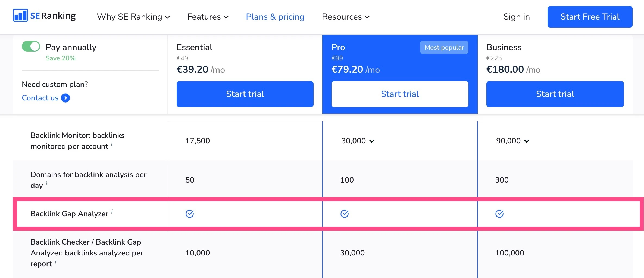Click the Business plan's 300 domains value

[502, 180]
